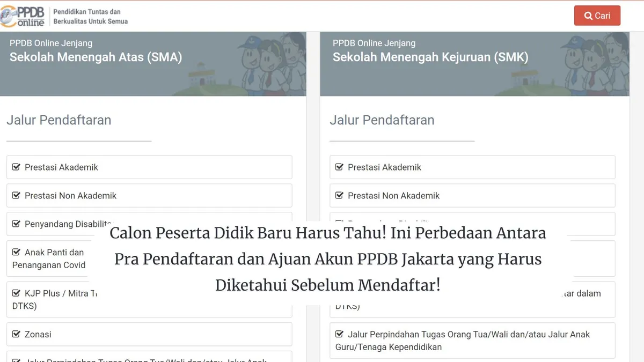Open KJP Plus row in the SMA panel
The height and width of the screenshot is (362, 644).
(x=149, y=300)
